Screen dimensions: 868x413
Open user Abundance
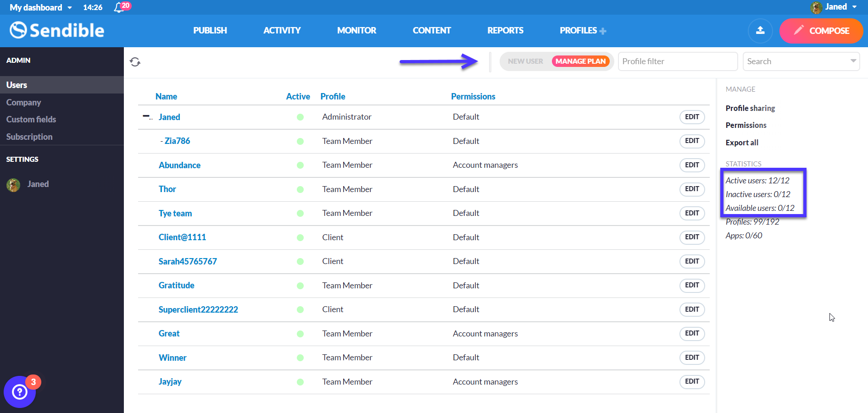pyautogui.click(x=179, y=165)
